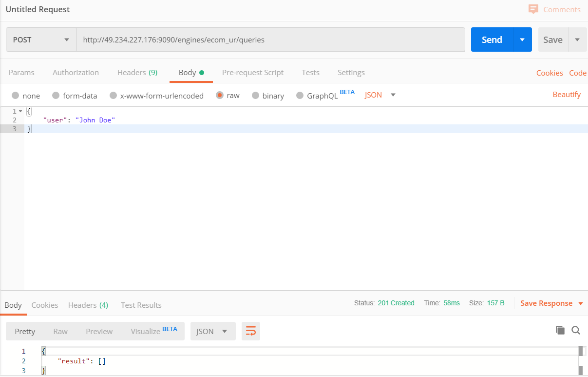
Task: Open the Cookies link
Action: point(550,73)
